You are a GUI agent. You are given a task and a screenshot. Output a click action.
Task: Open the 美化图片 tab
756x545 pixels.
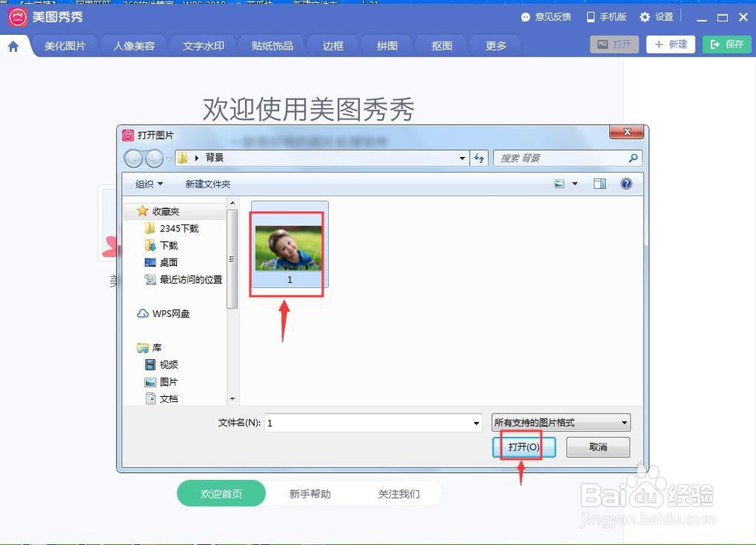(x=65, y=46)
